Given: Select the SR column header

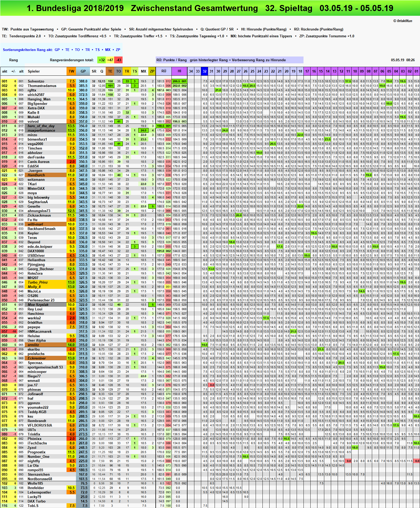Looking at the screenshot, I should [94, 71].
